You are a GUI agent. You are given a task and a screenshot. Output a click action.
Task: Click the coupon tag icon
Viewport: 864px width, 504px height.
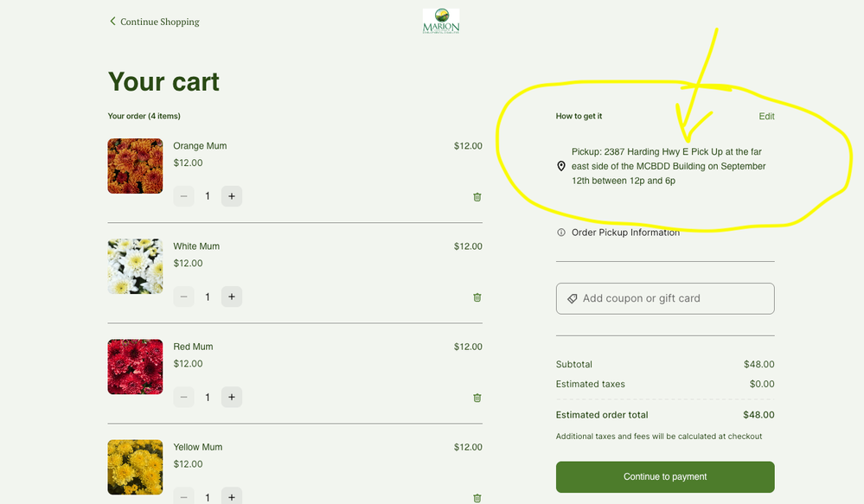pos(572,298)
